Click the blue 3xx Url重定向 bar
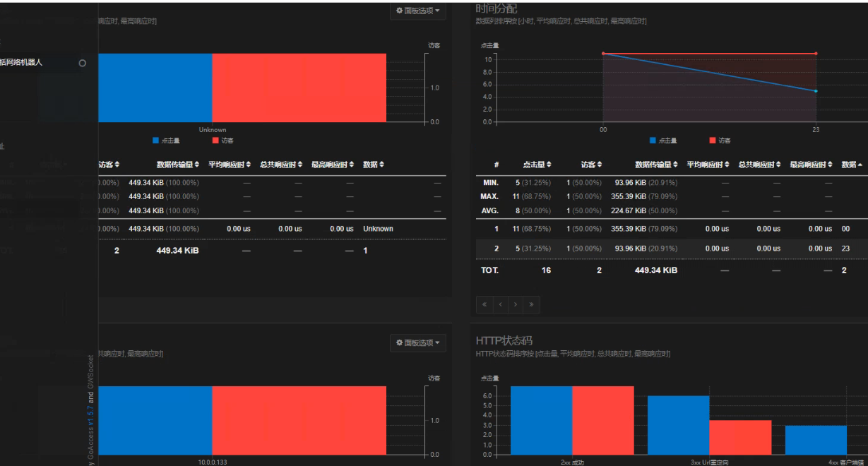868x466 pixels. pos(678,425)
